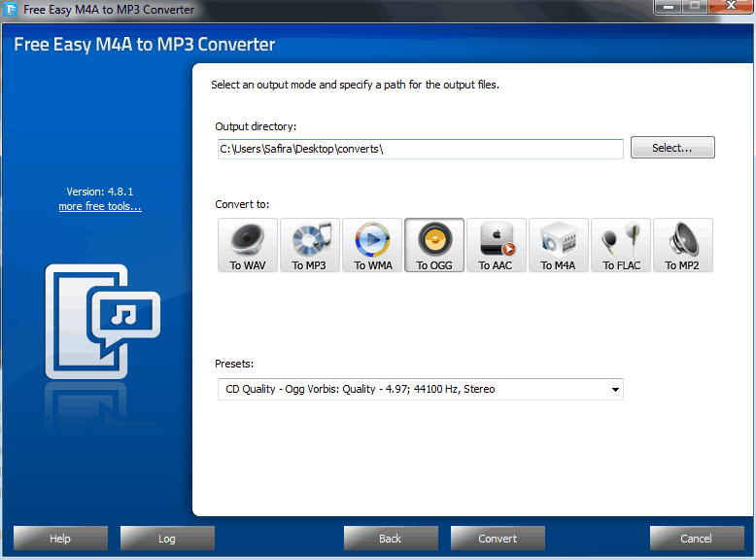This screenshot has height=559, width=756.
Task: Open the Help button
Action: tap(60, 539)
